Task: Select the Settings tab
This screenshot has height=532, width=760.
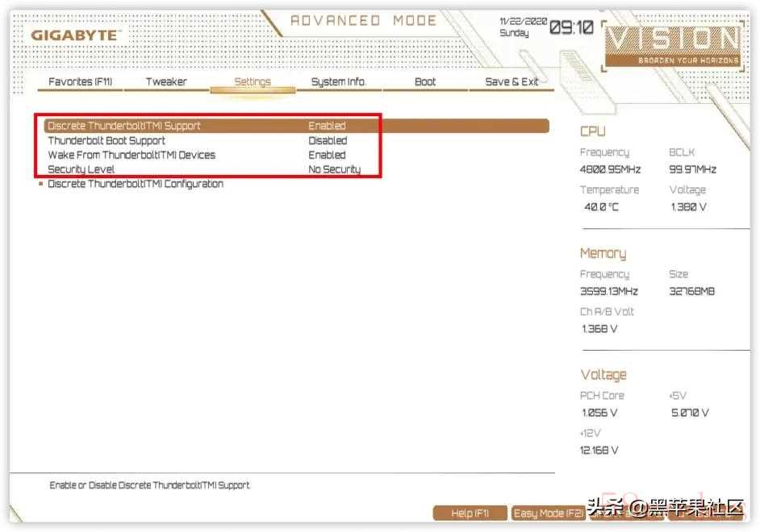Action: click(x=253, y=81)
